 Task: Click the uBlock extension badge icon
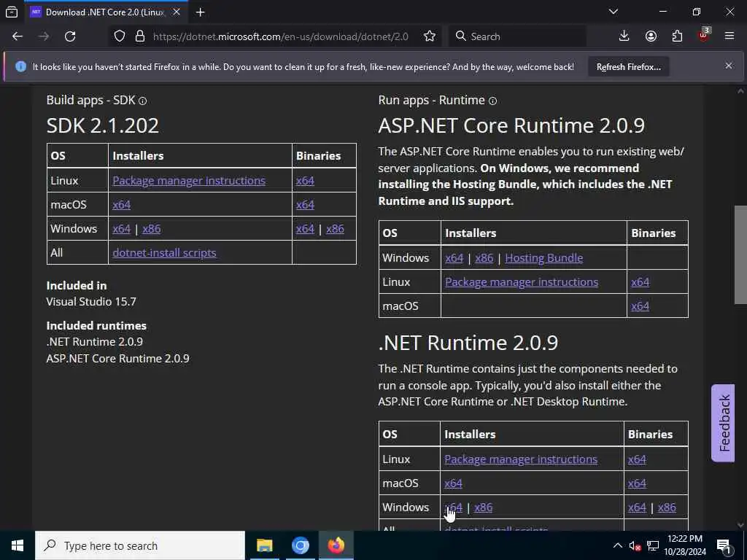tap(704, 35)
